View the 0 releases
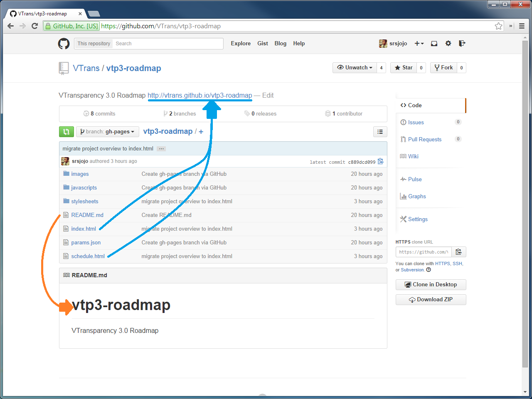 (x=261, y=113)
